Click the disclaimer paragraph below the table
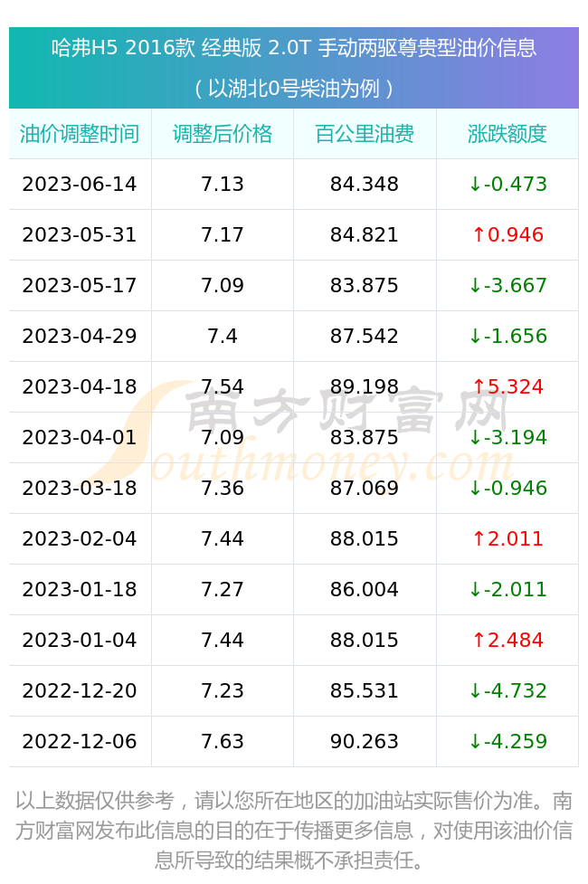 click(294, 830)
